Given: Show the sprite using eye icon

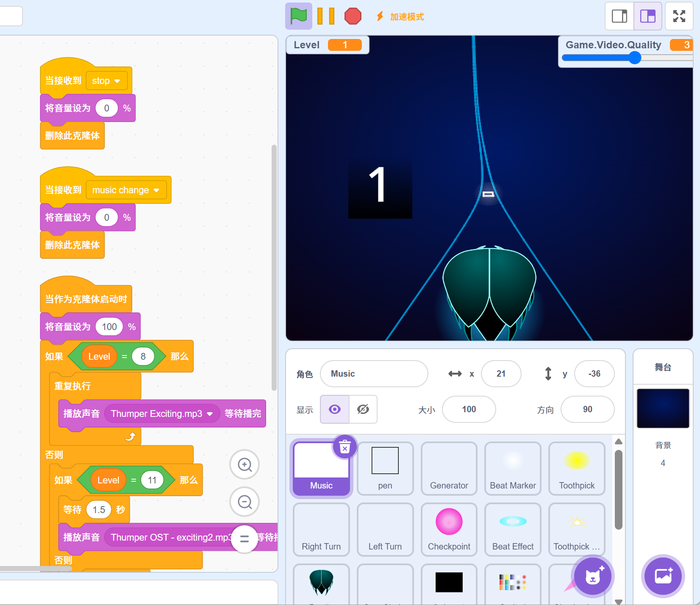Looking at the screenshot, I should click(335, 409).
